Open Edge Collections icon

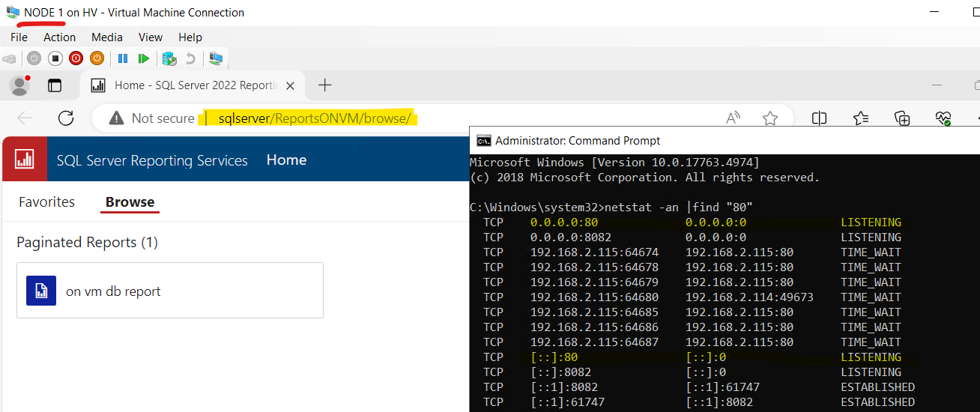902,118
